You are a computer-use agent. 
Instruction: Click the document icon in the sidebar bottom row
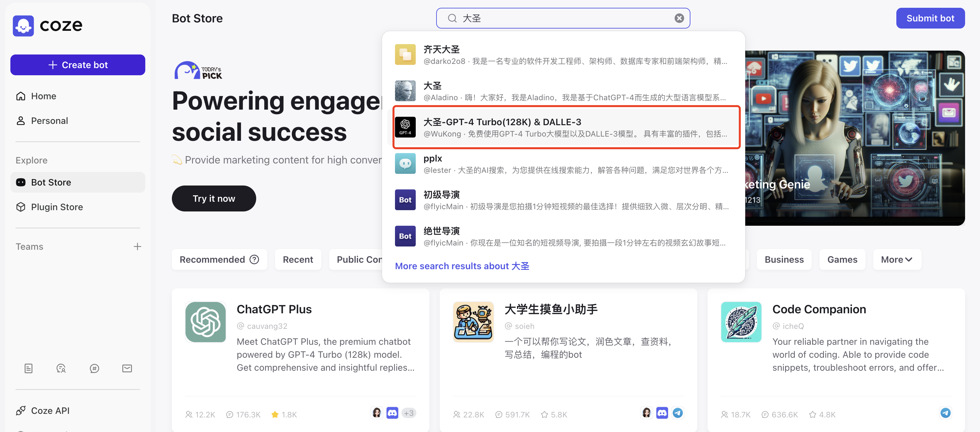(29, 368)
